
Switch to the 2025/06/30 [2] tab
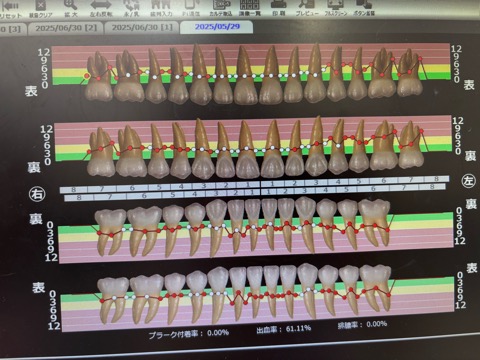(x=66, y=28)
